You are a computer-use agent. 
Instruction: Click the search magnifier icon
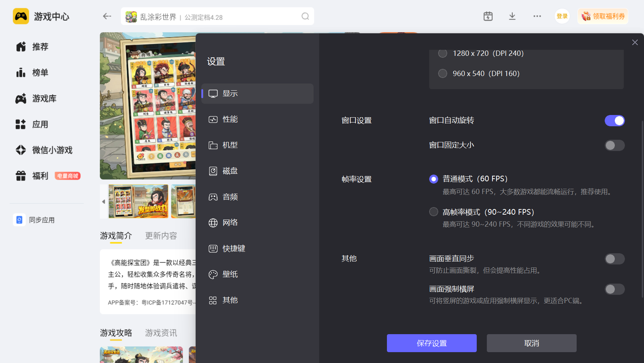pos(305,16)
